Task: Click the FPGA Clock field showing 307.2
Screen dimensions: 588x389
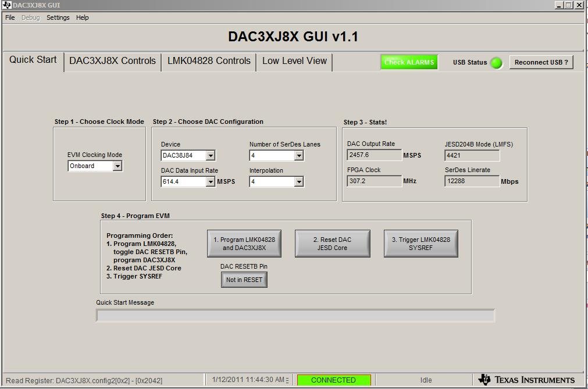Action: point(374,181)
